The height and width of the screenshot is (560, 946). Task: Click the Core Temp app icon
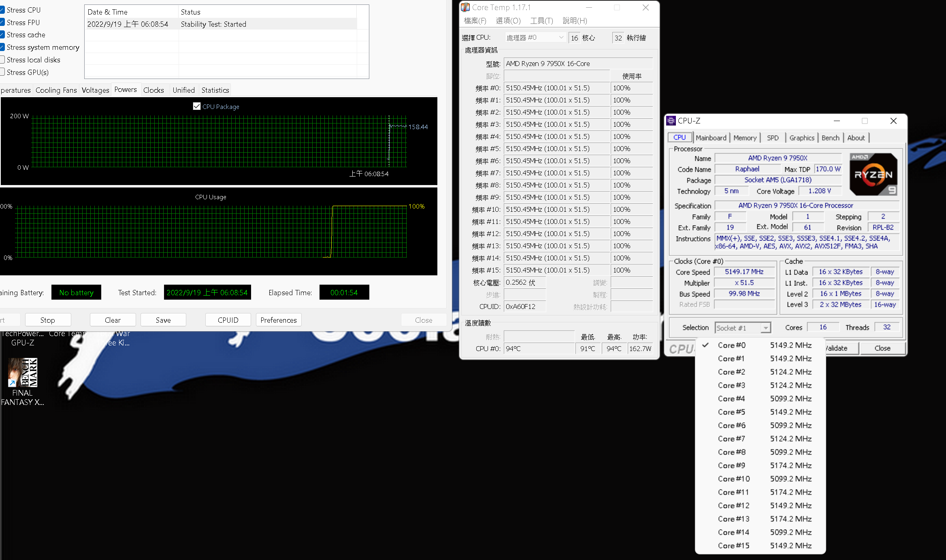click(x=466, y=7)
